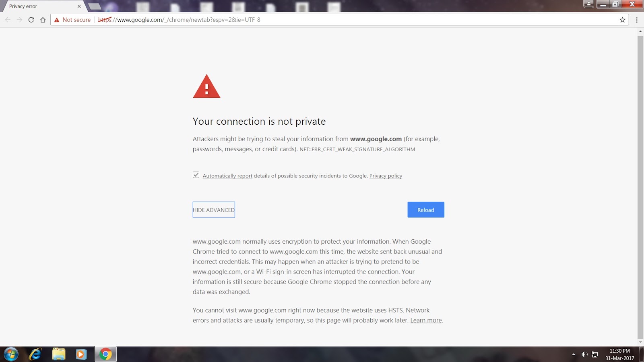This screenshot has height=362, width=644.
Task: Open the home page via house icon
Action: point(43,20)
